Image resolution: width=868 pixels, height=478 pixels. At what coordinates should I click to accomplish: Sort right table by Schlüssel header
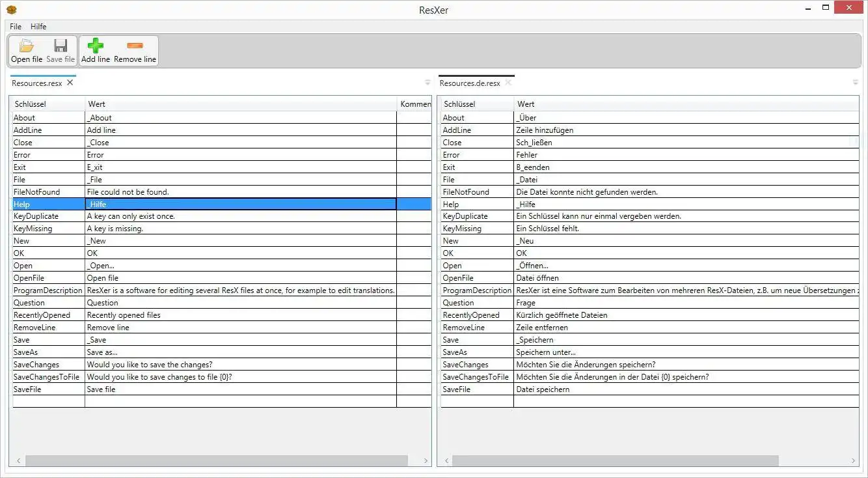[x=478, y=104]
